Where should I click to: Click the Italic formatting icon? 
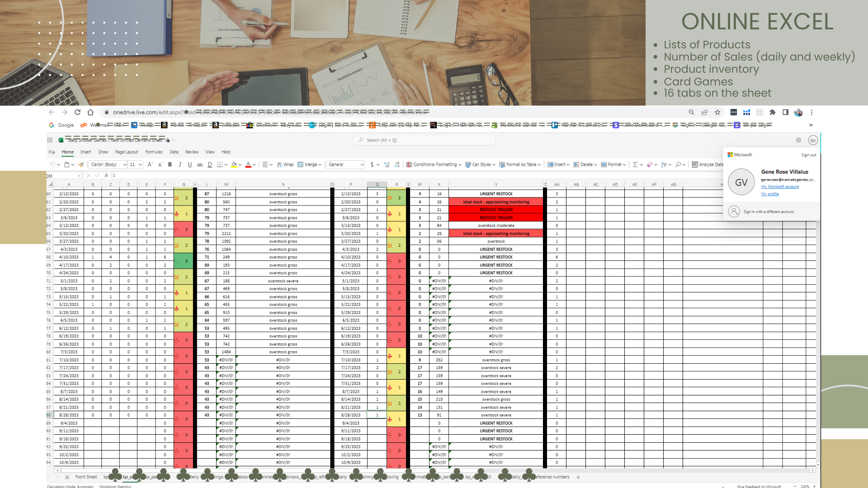pyautogui.click(x=180, y=164)
